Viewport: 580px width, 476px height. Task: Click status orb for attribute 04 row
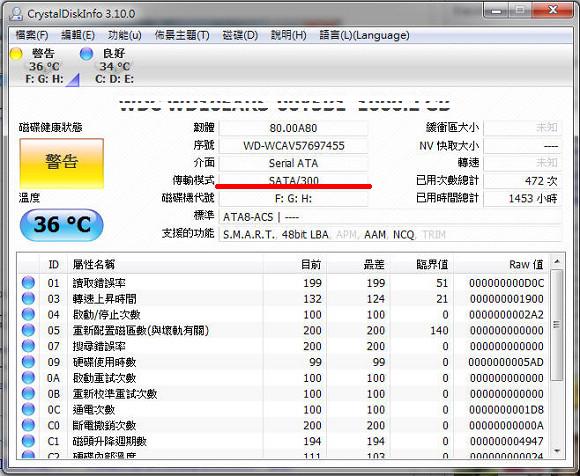pos(28,314)
